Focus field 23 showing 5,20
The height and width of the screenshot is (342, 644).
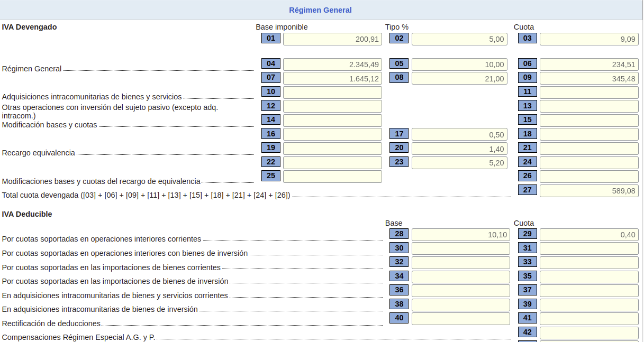point(459,162)
